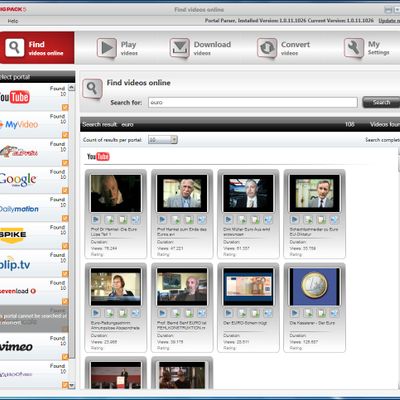Toggle the YouTube portal checkbox
Viewport: 400px width, 400px height.
tap(65, 107)
